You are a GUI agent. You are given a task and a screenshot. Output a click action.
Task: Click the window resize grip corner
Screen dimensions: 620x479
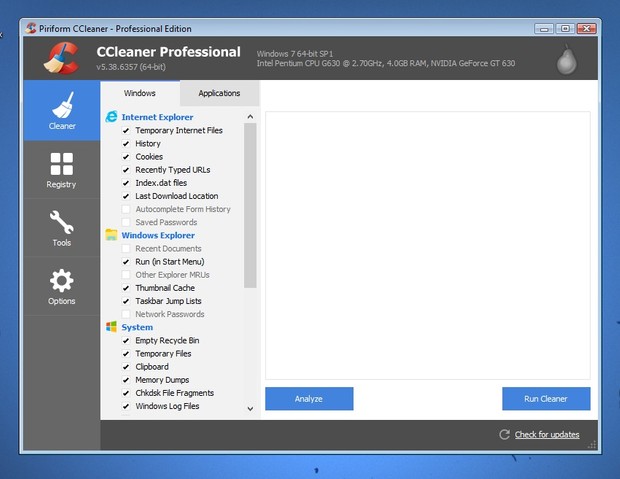(592, 445)
